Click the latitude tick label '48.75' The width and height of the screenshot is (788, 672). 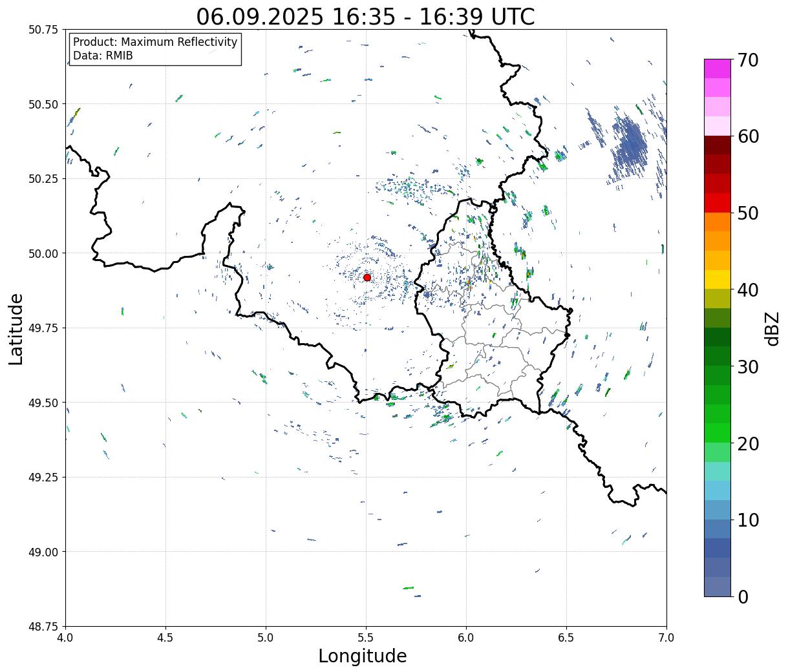point(43,627)
